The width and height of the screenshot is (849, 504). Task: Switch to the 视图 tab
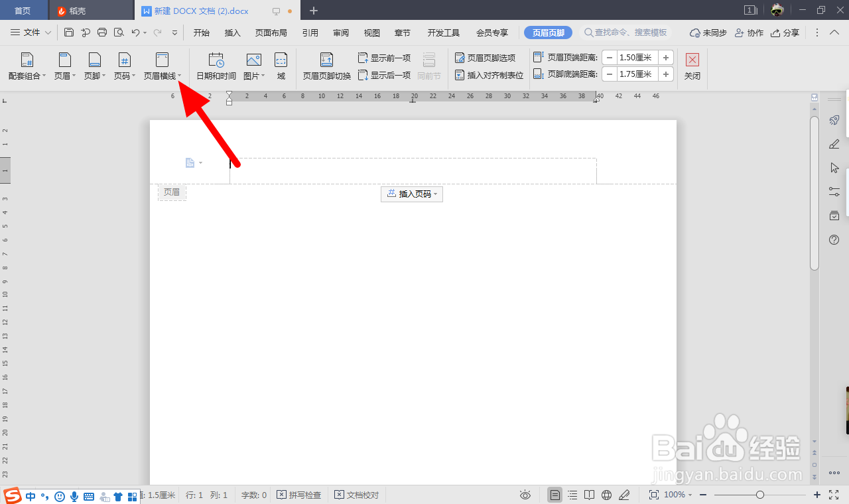372,32
